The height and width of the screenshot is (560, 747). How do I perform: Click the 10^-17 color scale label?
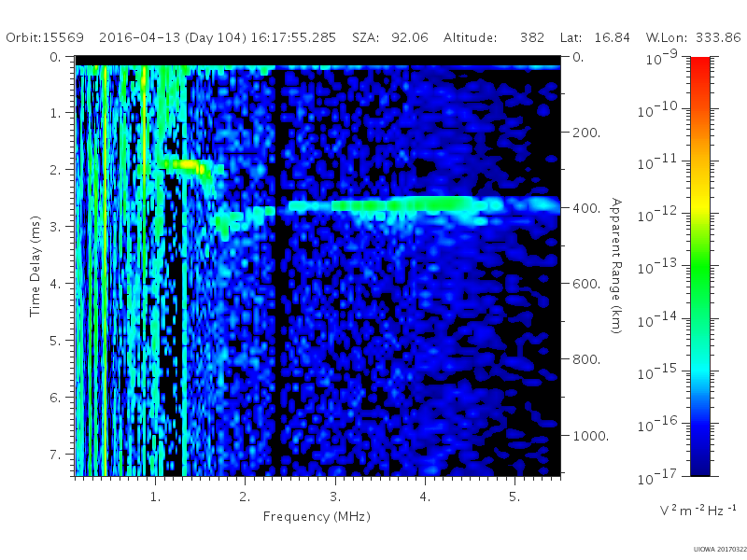657,476
